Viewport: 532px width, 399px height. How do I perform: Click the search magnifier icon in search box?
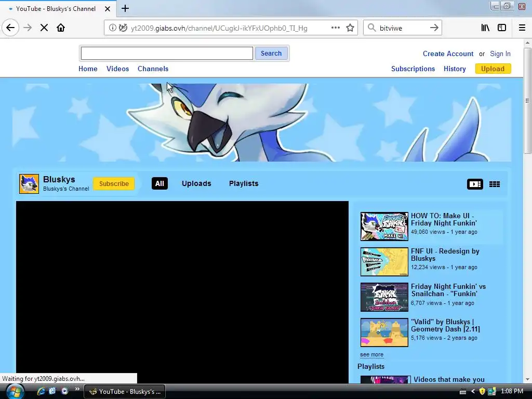[372, 28]
